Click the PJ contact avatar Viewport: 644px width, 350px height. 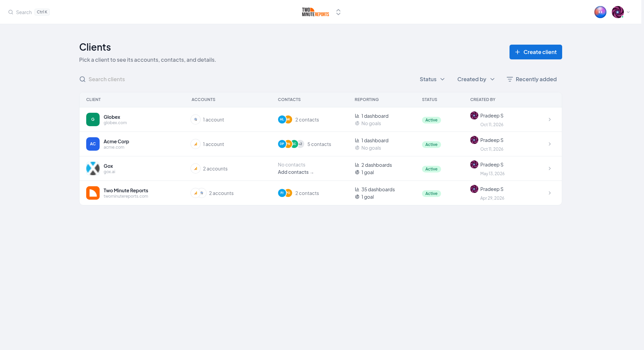coord(282,193)
